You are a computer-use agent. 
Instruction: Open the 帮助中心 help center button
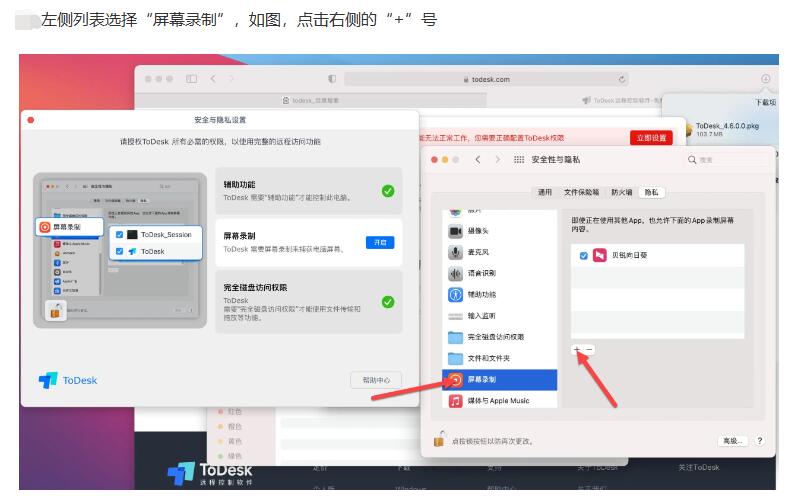[x=376, y=380]
